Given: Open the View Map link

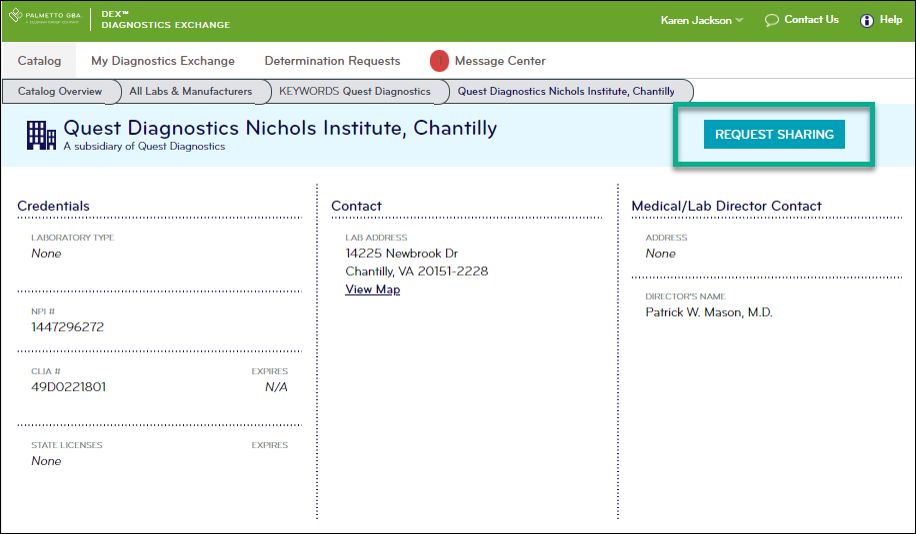Looking at the screenshot, I should click(x=372, y=290).
